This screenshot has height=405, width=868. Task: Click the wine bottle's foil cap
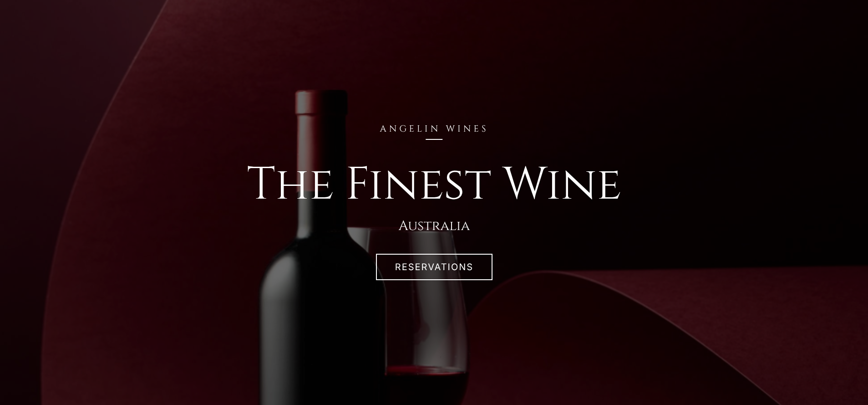[x=321, y=103]
